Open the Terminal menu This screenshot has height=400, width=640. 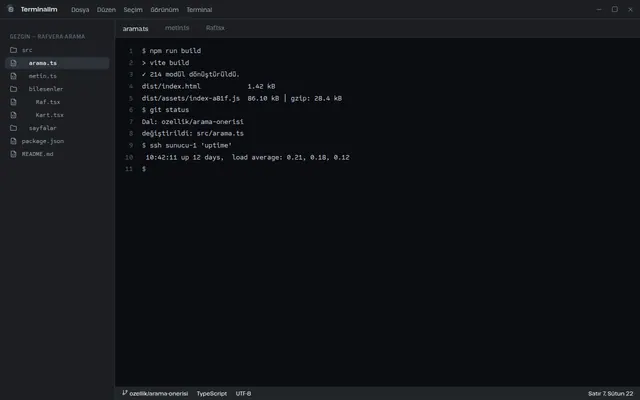click(x=199, y=9)
